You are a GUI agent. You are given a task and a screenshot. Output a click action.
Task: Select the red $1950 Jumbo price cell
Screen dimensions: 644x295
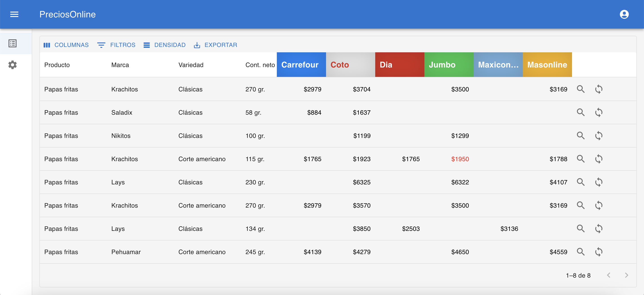tap(460, 159)
